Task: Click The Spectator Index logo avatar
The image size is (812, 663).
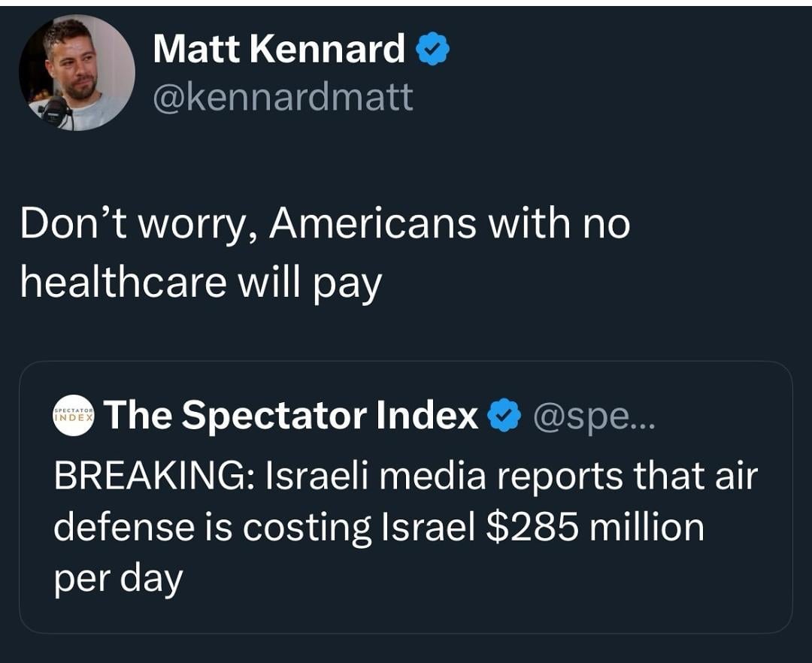Action: coord(74,415)
